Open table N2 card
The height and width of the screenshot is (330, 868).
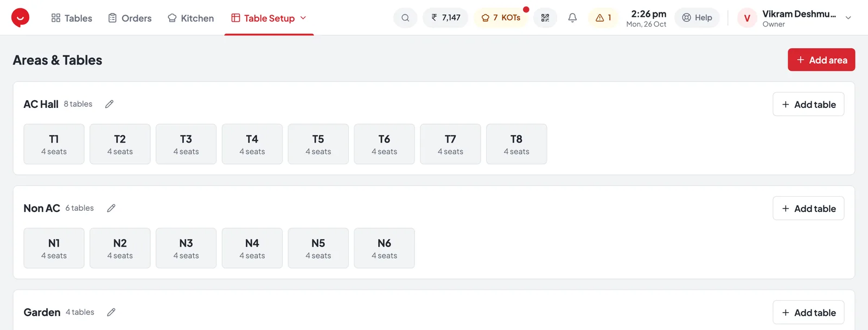tap(120, 248)
